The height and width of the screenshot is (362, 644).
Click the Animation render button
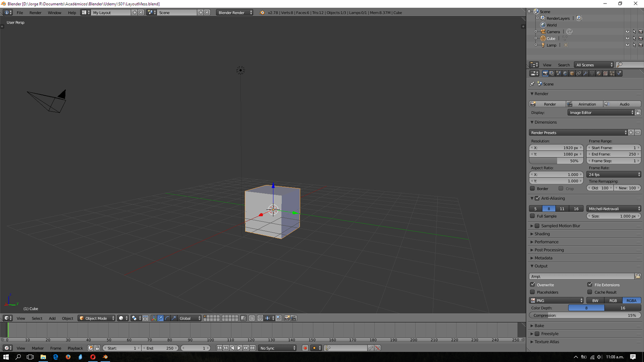point(585,104)
